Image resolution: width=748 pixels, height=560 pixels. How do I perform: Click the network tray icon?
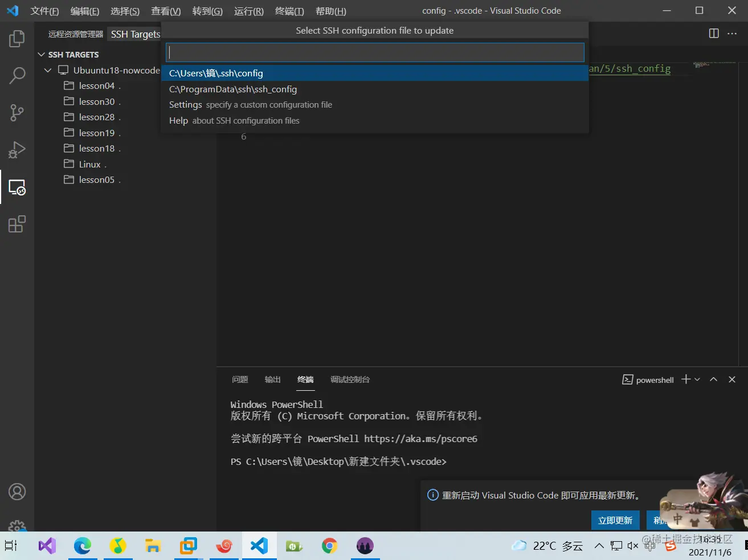(616, 546)
